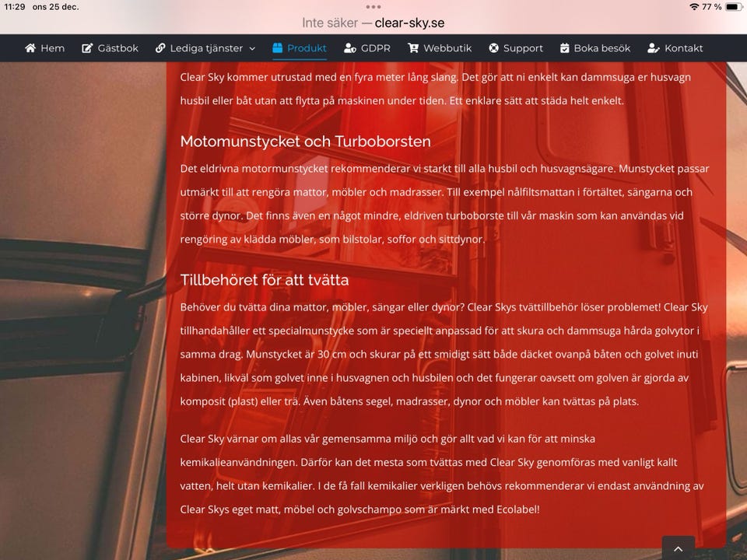747x560 pixels.
Task: Click the user-lock icon beside GDPR
Action: pos(350,48)
